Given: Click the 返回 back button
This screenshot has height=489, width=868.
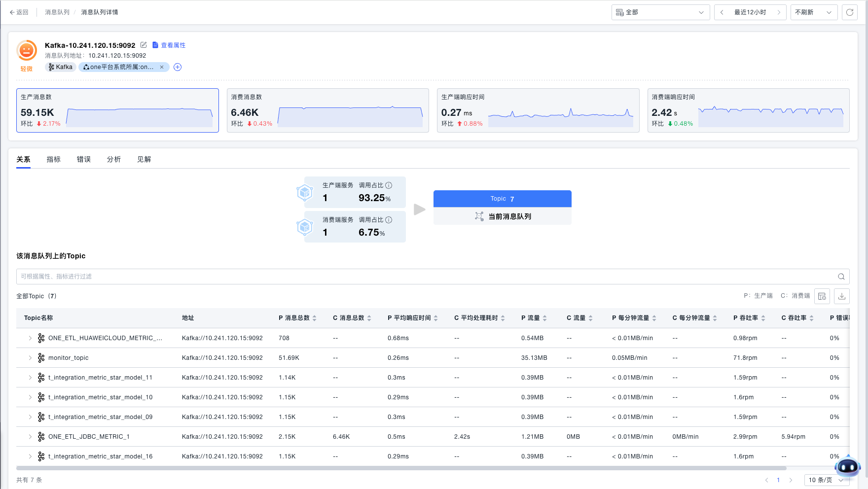Looking at the screenshot, I should (19, 12).
